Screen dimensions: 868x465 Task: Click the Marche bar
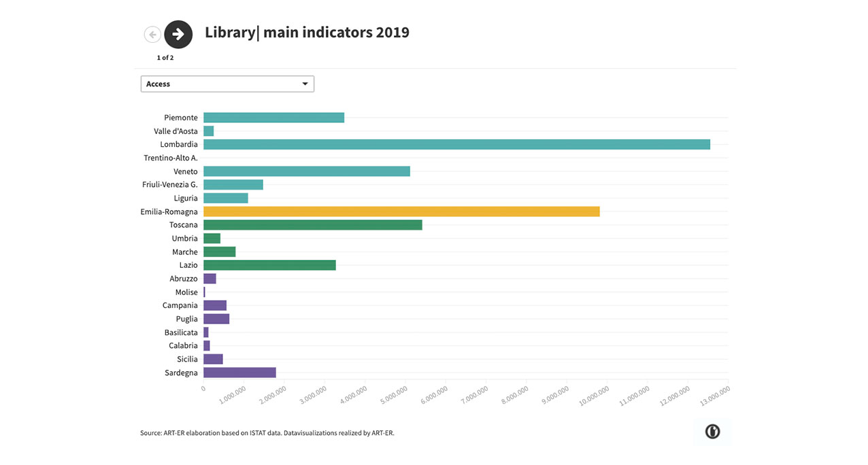(219, 252)
